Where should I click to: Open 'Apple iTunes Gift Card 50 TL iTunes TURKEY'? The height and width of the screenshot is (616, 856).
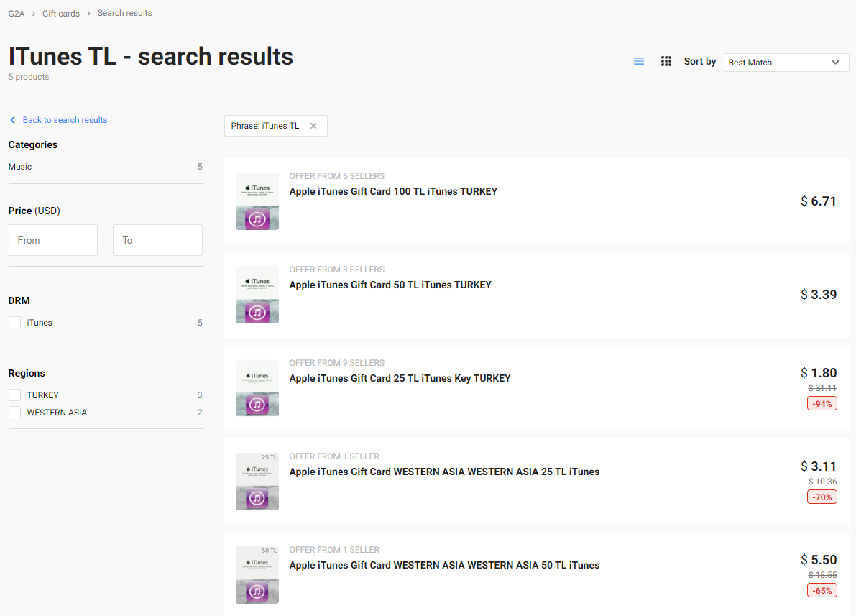click(390, 285)
